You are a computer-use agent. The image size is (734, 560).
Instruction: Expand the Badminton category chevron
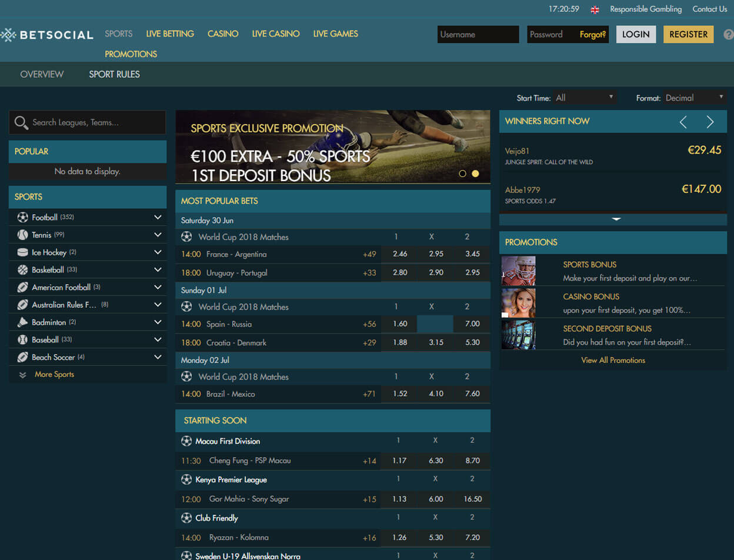(x=158, y=322)
